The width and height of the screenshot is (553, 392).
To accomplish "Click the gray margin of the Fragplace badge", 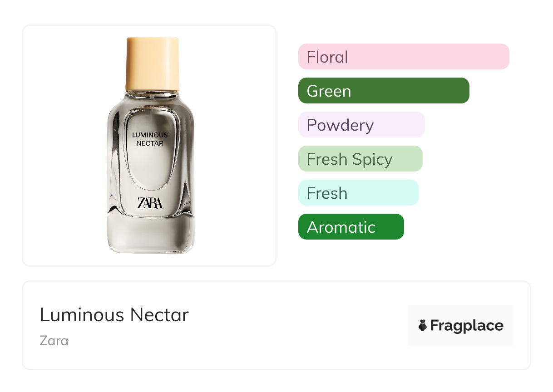I will [461, 311].
